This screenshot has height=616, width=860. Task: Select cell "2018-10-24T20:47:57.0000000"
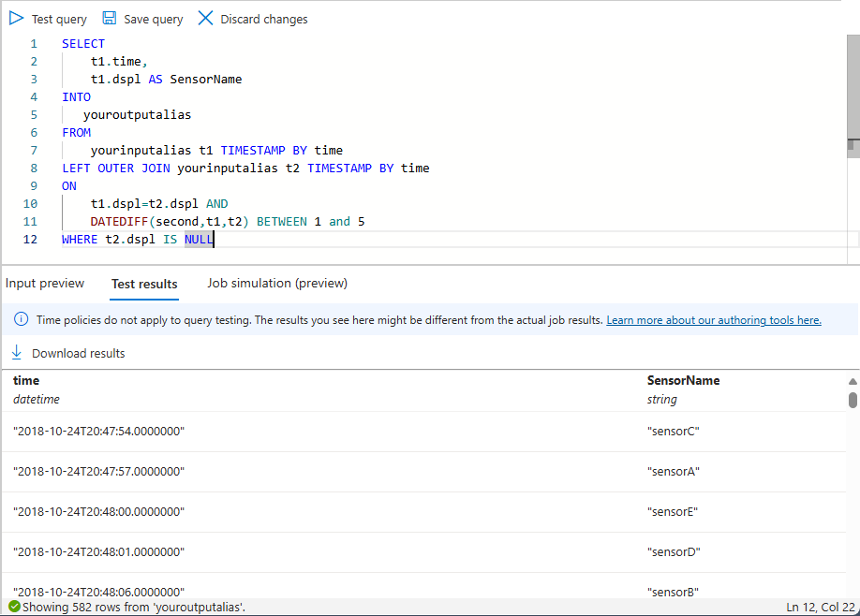[x=98, y=471]
